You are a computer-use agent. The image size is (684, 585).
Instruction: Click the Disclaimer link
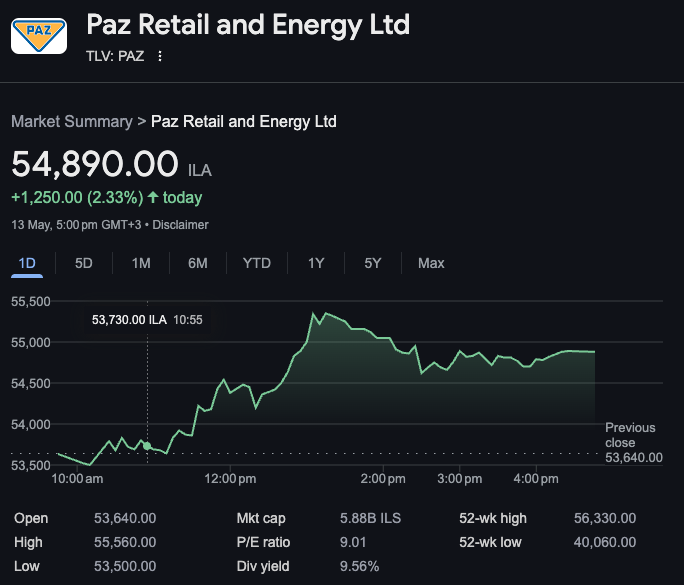point(180,225)
